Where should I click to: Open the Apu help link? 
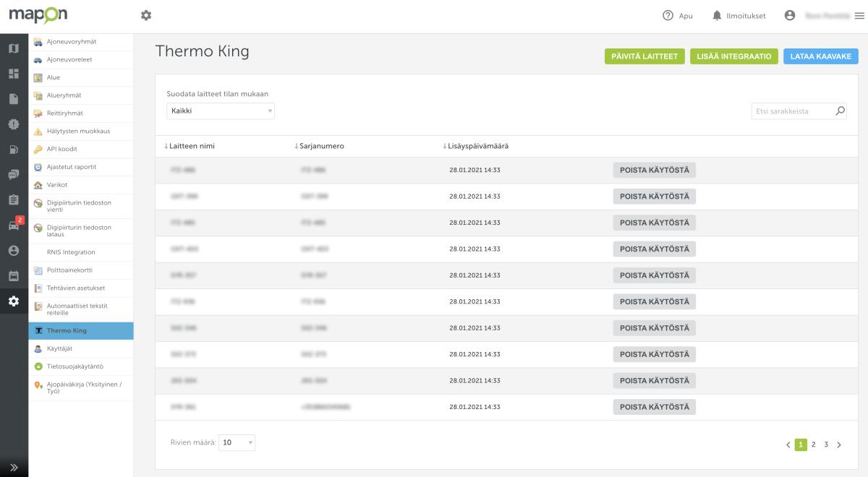tap(677, 15)
